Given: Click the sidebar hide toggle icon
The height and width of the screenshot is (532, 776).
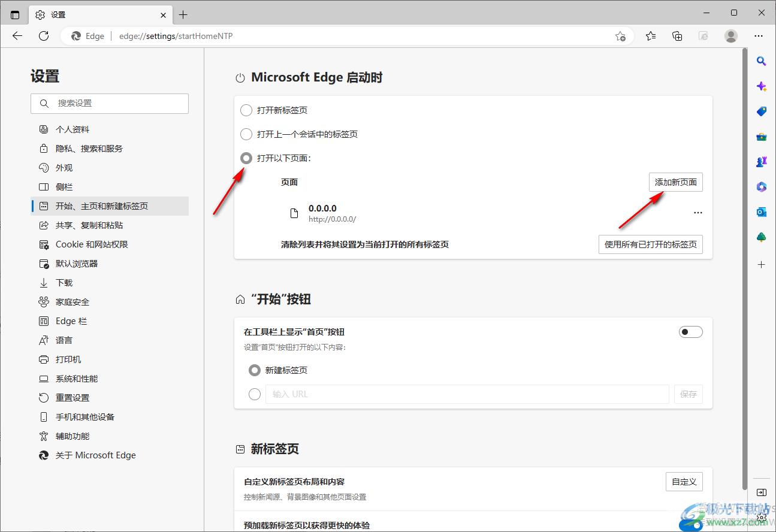Looking at the screenshot, I should point(761,492).
